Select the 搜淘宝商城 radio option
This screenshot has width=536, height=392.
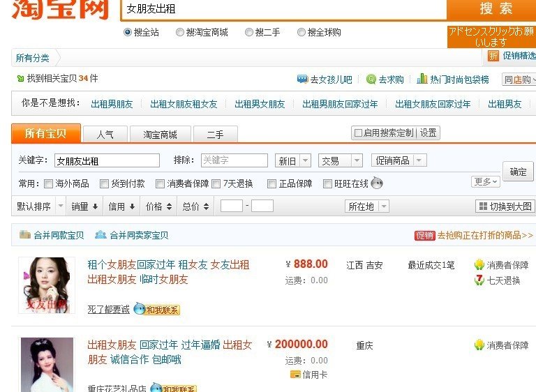[180, 33]
